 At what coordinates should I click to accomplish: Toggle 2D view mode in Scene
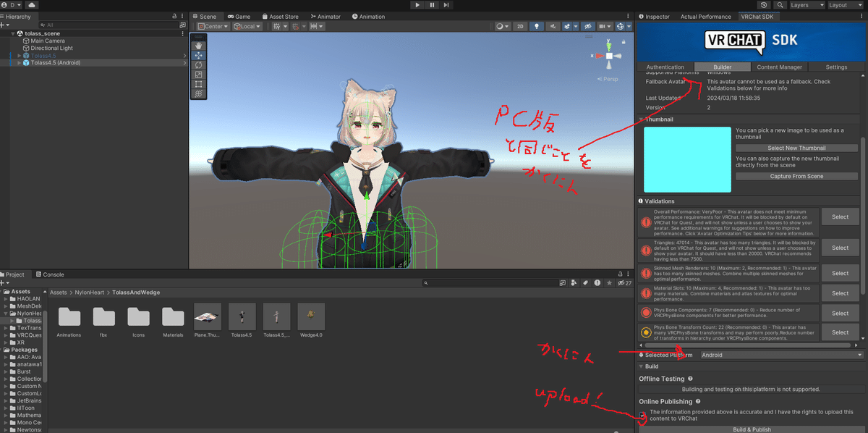pyautogui.click(x=520, y=26)
